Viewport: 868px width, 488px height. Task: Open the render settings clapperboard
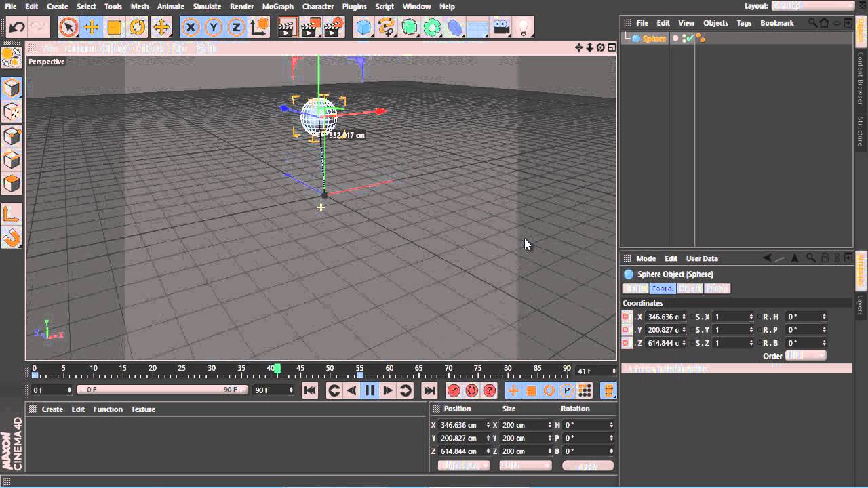[x=334, y=27]
